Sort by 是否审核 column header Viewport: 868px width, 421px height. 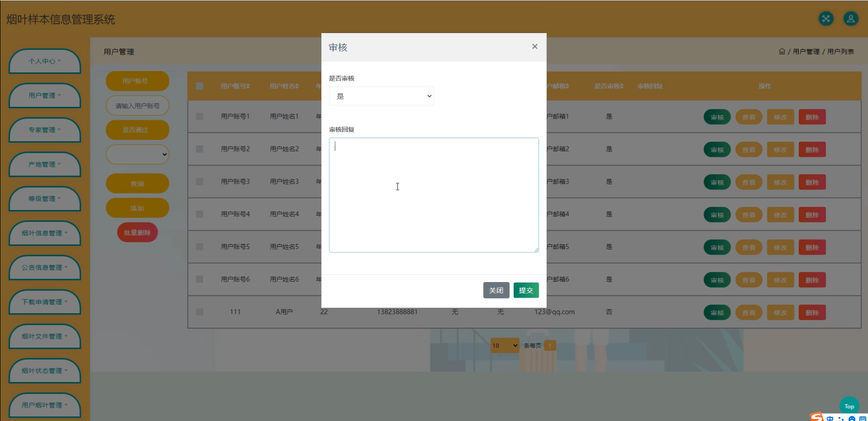(x=609, y=86)
